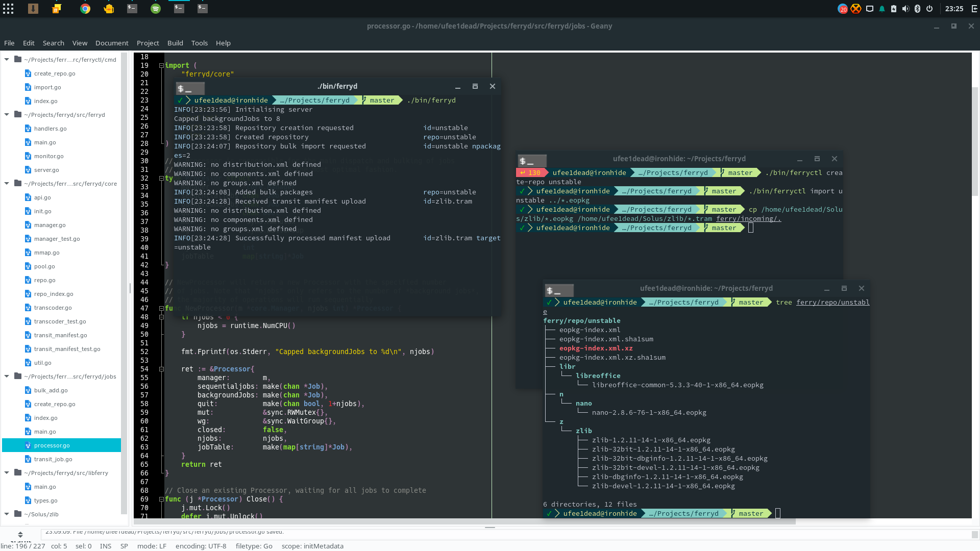The image size is (980, 551).
Task: Open the yellow hash-note app in the panel
Action: (57, 9)
